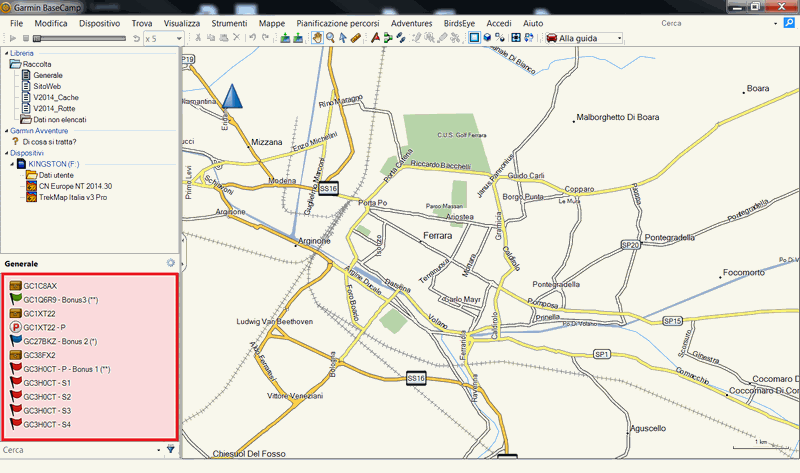800x473 pixels.
Task: Click the playback Stop button
Action: [x=26, y=38]
